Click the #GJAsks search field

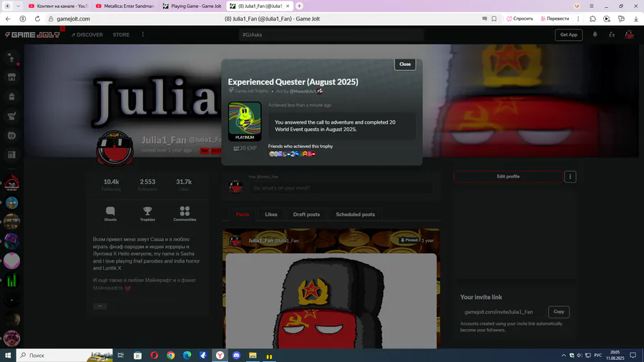(331, 35)
